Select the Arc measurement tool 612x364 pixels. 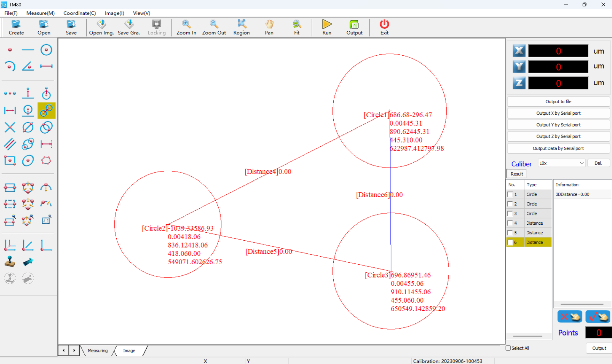[10, 66]
